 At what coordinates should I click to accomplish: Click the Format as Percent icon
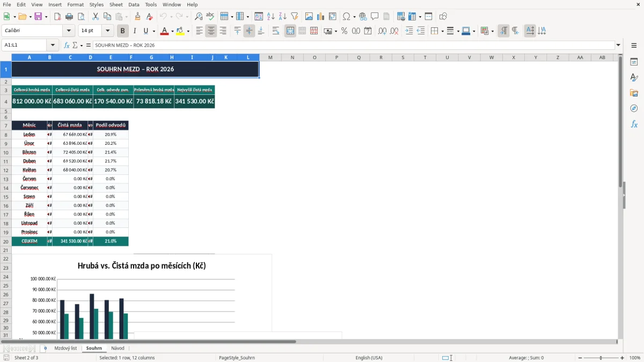[x=344, y=31]
